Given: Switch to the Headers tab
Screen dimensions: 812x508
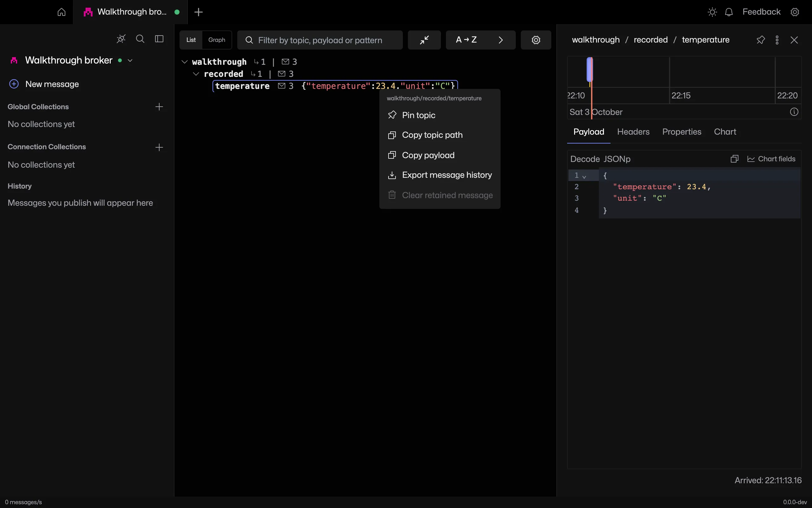Looking at the screenshot, I should tap(633, 132).
